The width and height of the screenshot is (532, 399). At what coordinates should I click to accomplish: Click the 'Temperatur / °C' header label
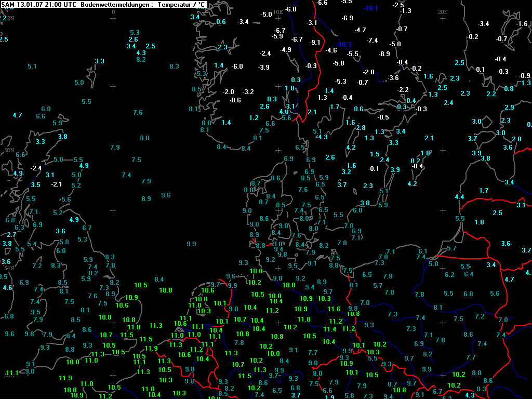(182, 5)
